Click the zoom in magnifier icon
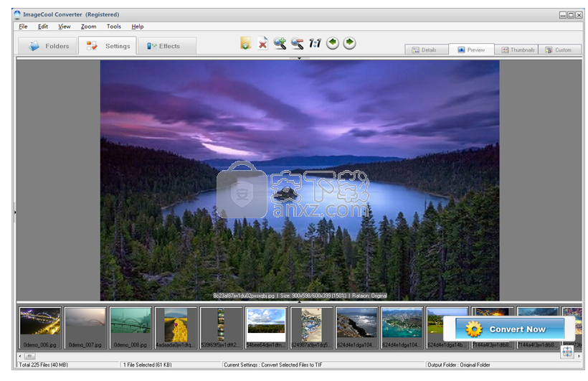 coord(280,43)
